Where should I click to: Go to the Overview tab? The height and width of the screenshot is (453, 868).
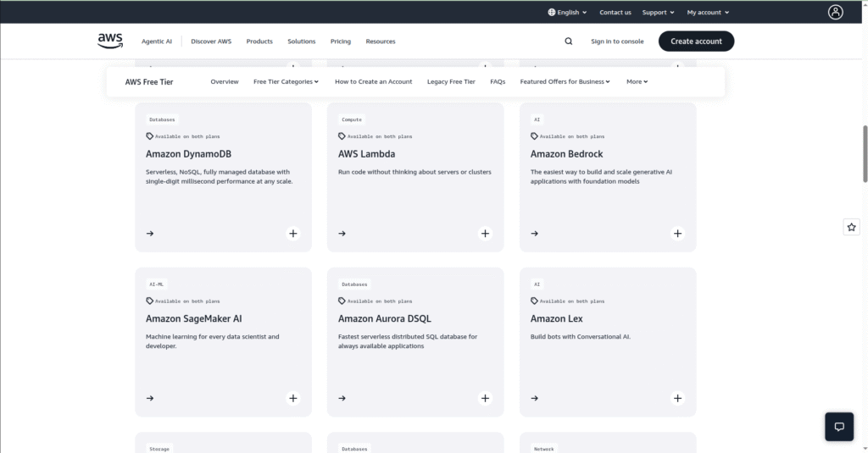[224, 81]
